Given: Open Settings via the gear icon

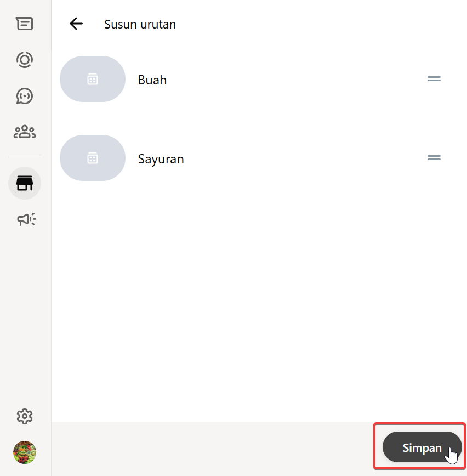Looking at the screenshot, I should point(25,416).
